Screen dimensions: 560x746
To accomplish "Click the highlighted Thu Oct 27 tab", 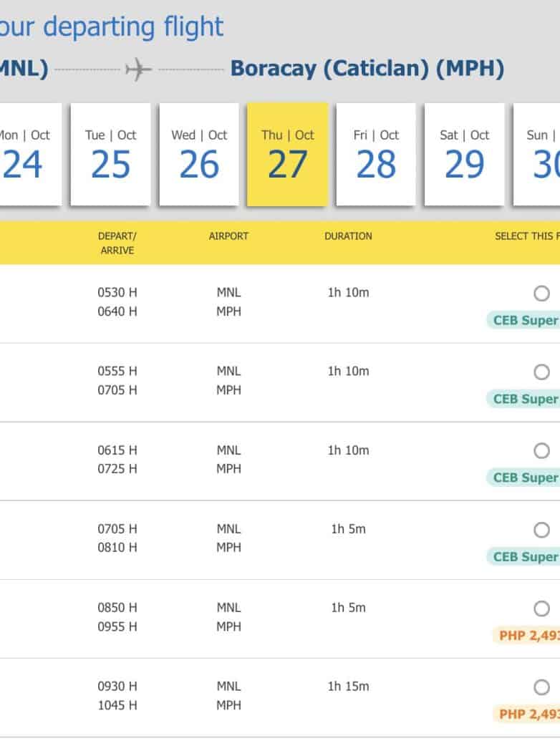I will 287,155.
